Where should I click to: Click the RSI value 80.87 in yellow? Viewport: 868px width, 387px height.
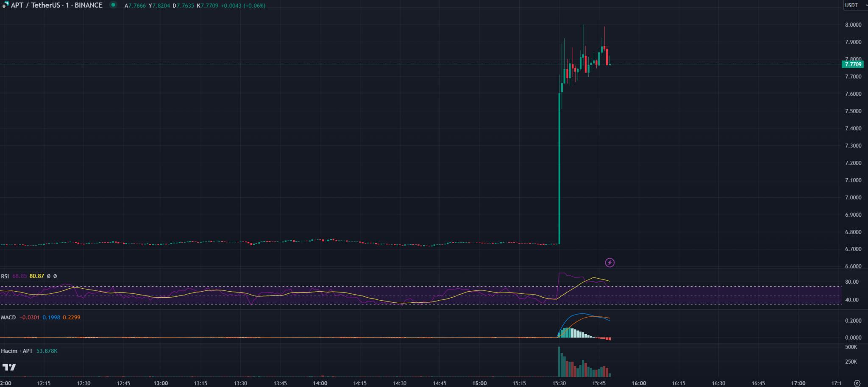(x=37, y=276)
